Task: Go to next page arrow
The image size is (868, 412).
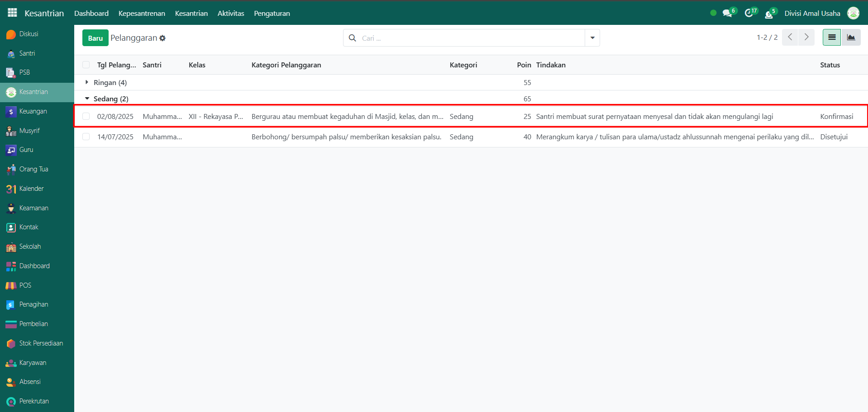Action: coord(806,38)
